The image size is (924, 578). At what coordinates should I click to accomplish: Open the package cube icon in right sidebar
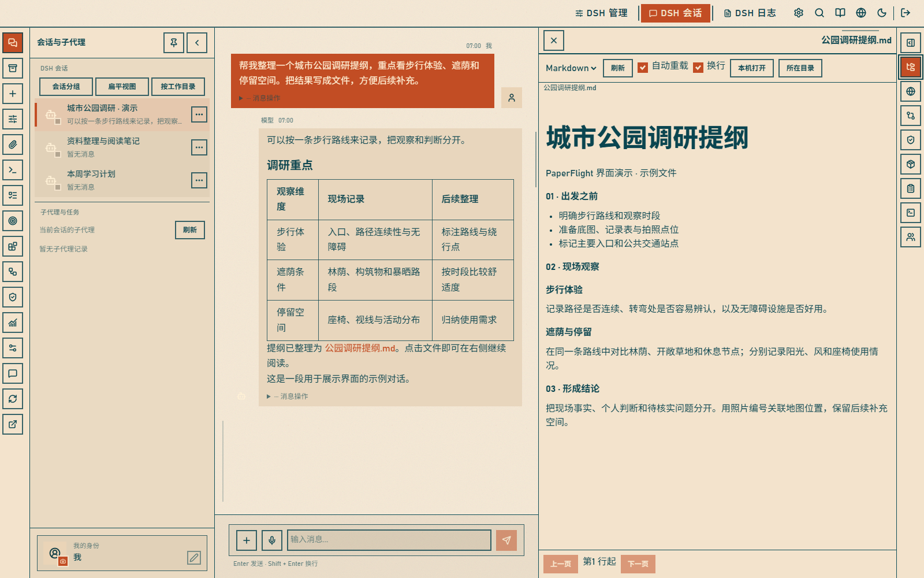[911, 164]
